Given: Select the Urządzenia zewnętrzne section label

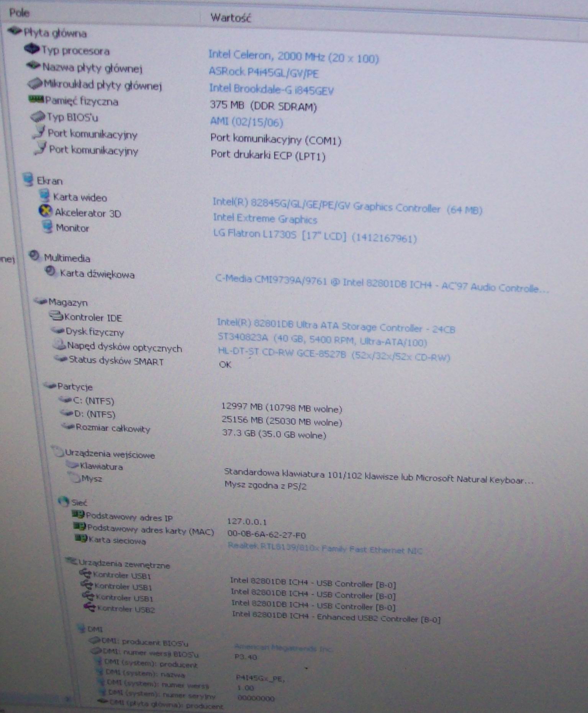Looking at the screenshot, I should [x=124, y=564].
